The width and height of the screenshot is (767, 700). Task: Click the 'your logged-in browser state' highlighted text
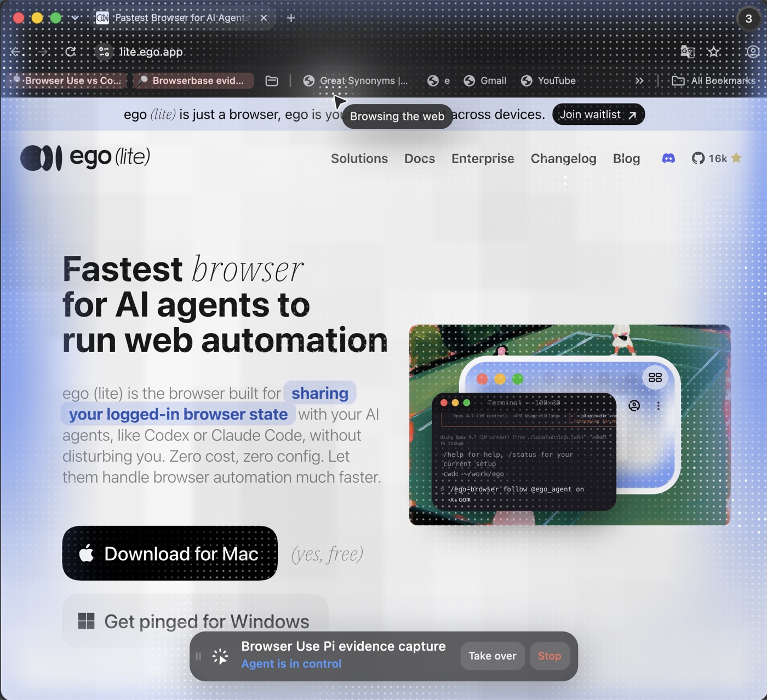click(x=178, y=414)
